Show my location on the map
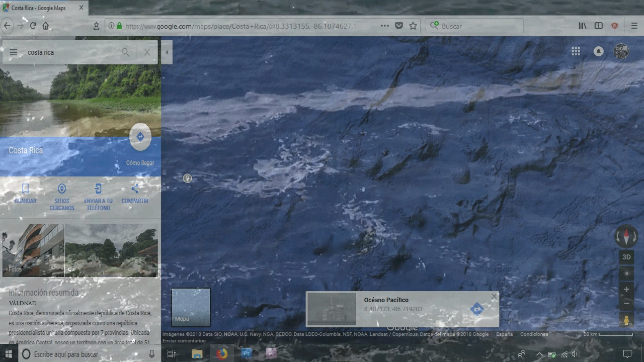This screenshot has width=644, height=362. pos(626,274)
